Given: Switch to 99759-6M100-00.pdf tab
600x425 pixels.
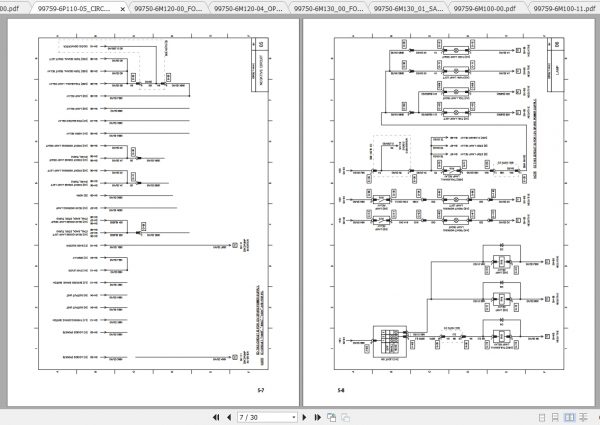Looking at the screenshot, I should 484,8.
